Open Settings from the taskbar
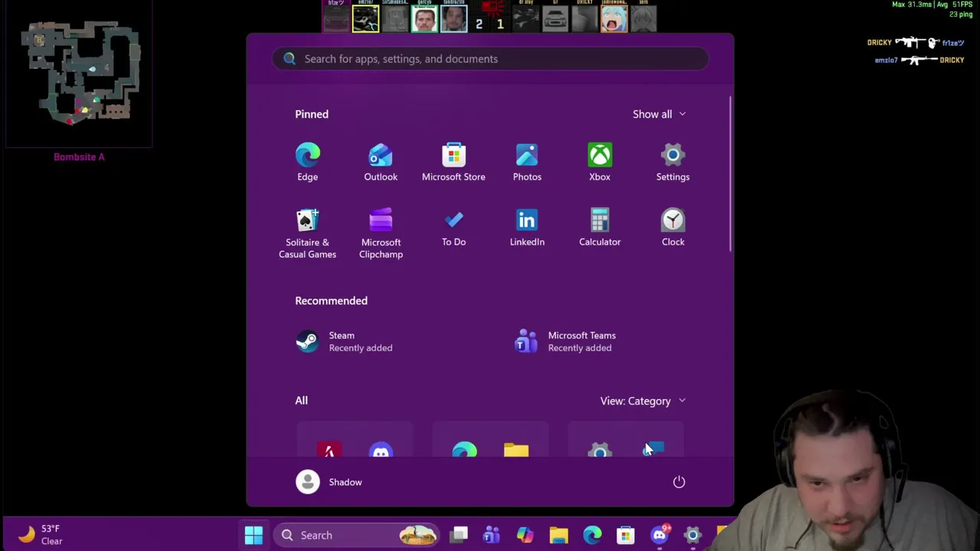The image size is (980, 551). tap(692, 535)
